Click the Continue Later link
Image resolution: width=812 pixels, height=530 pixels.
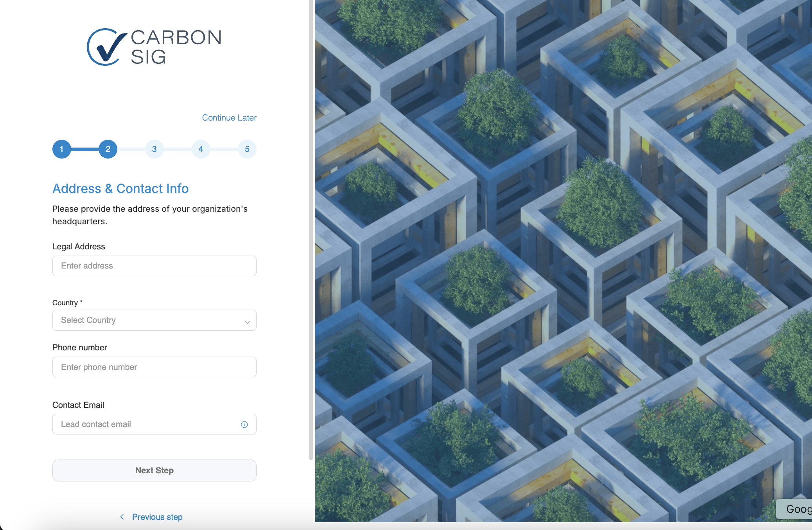click(x=229, y=117)
